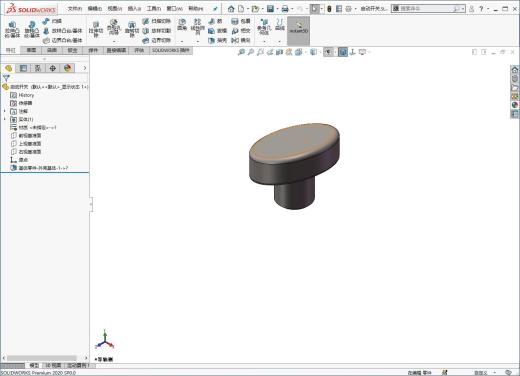Select the Wrap tool
This screenshot has height=376, width=520.
(241, 21)
